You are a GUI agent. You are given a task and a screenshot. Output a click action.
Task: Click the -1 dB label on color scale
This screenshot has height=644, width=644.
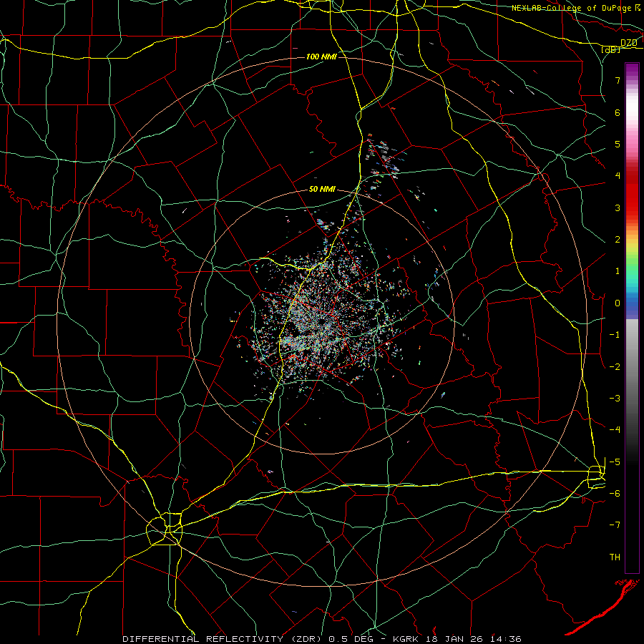point(615,335)
